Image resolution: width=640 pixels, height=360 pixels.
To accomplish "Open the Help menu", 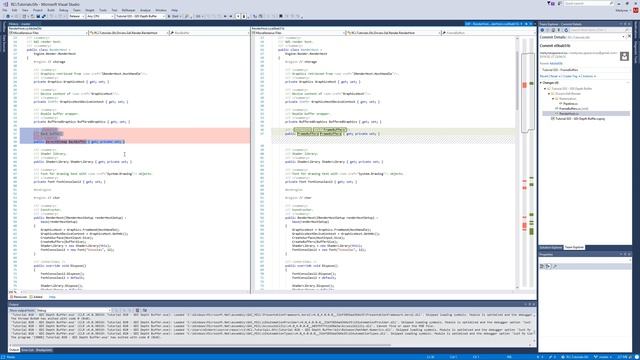I will (174, 10).
